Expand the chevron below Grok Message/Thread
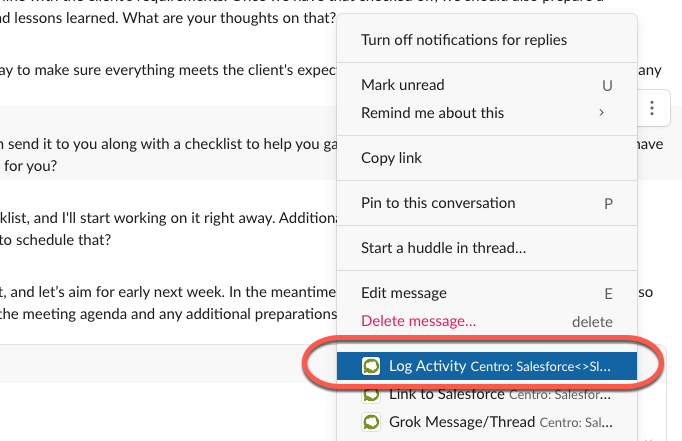Screen dimensions: 682x441 pyautogui.click(x=648, y=439)
